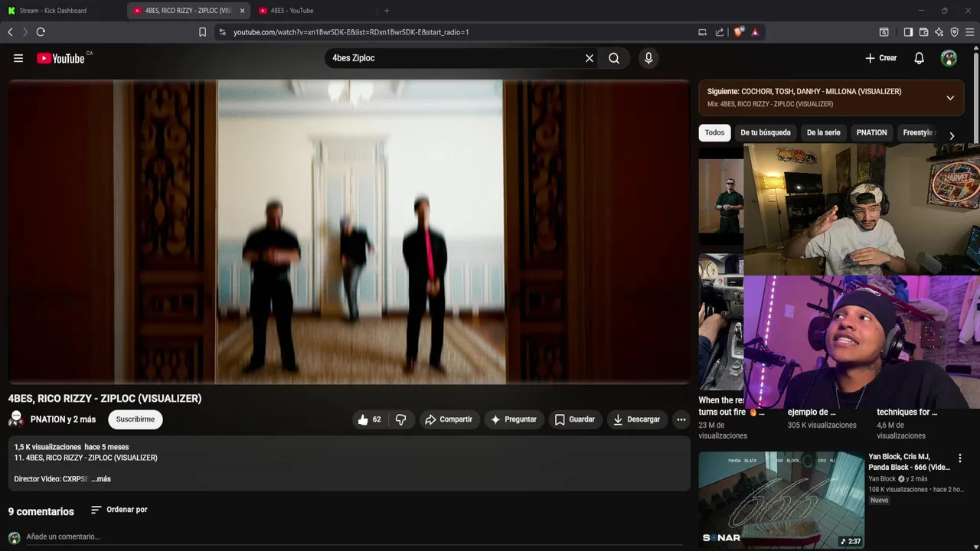Click the Compartir share button
This screenshot has width=980, height=551.
pyautogui.click(x=449, y=419)
